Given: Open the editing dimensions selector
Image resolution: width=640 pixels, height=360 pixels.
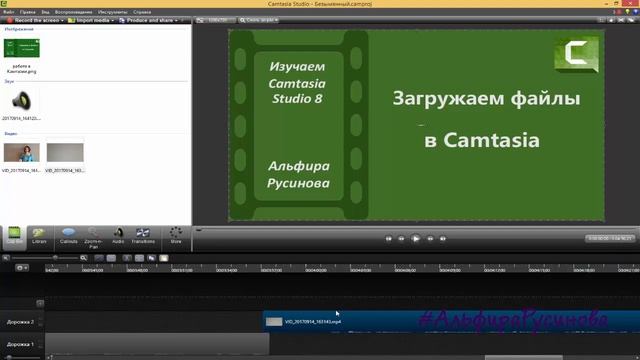Looking at the screenshot, I should click(x=215, y=20).
